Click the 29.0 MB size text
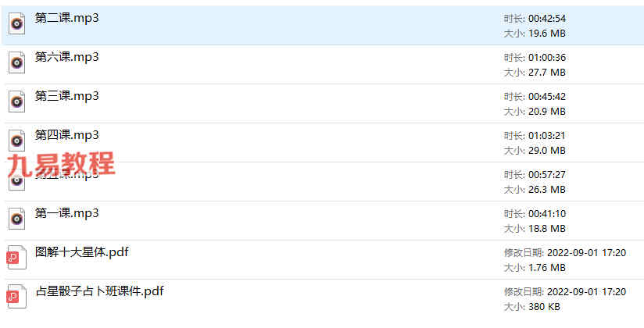The height and width of the screenshot is (328, 644). 547,151
